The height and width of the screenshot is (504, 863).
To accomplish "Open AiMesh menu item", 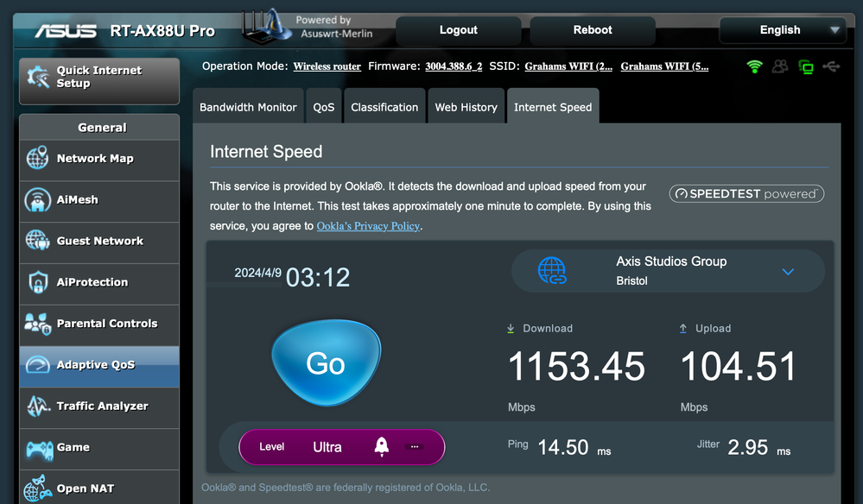I will 99,201.
